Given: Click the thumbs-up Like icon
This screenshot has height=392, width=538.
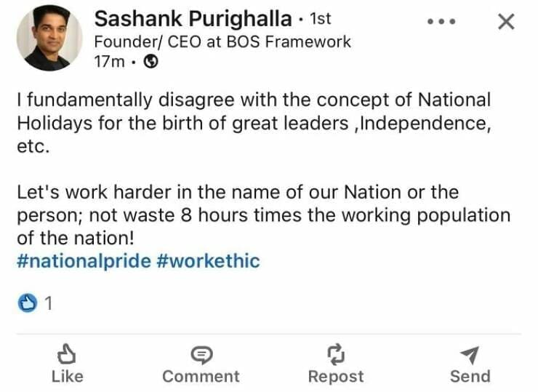Looking at the screenshot, I should [68, 354].
